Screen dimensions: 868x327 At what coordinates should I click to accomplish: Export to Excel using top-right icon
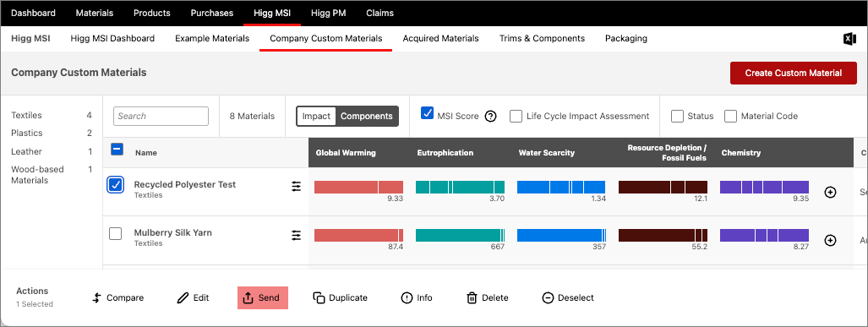tap(849, 39)
